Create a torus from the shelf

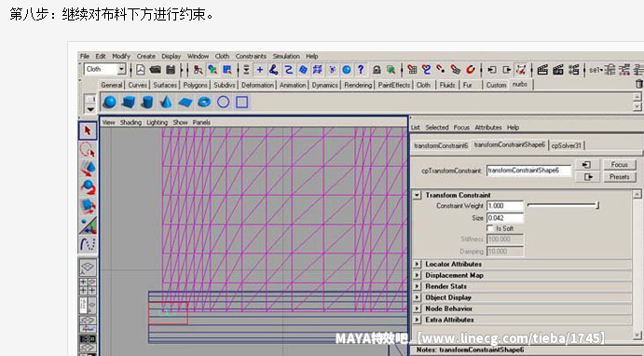tap(204, 102)
